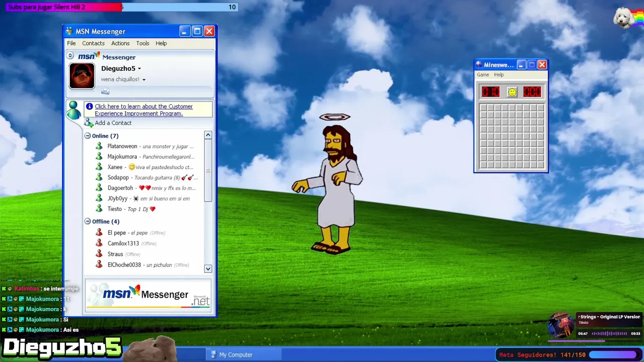
Task: Click the Minesweeper title bar mine icon
Action: click(x=479, y=65)
